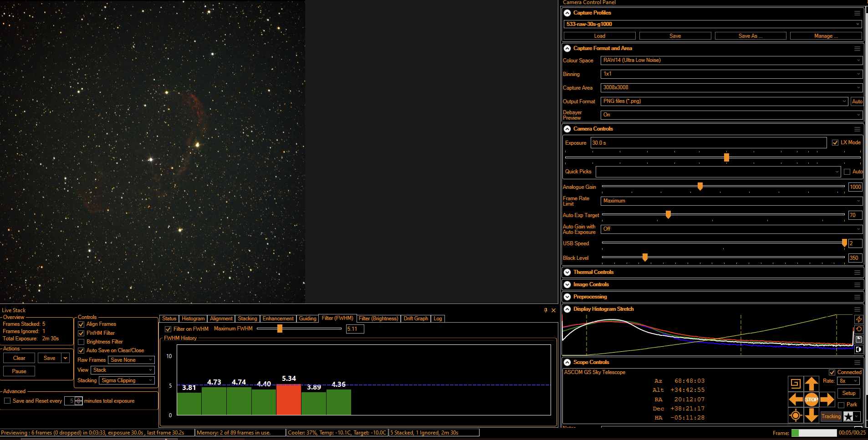868x440 pixels.
Task: Pin the Live Stack panel
Action: (546, 310)
